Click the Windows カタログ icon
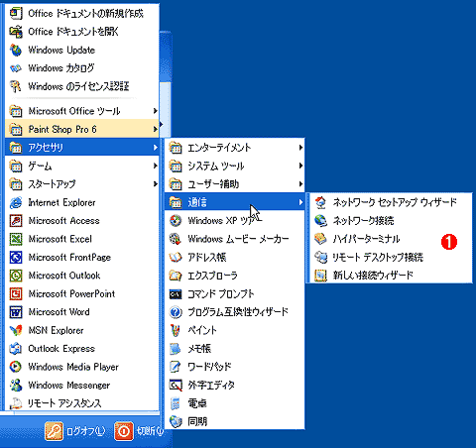476x448 pixels. tap(16, 68)
